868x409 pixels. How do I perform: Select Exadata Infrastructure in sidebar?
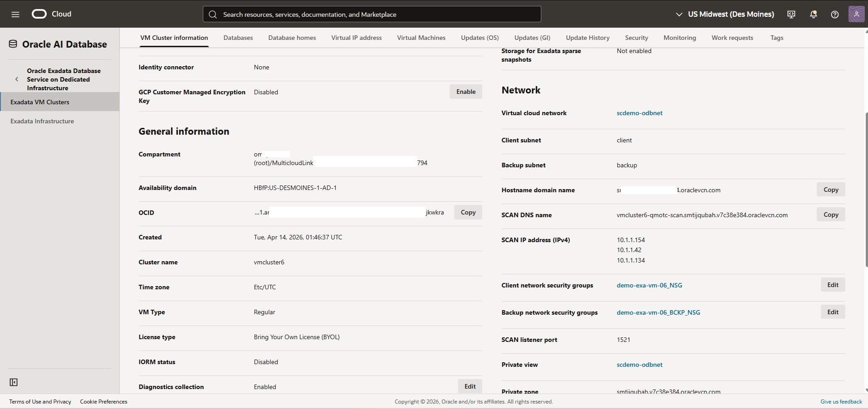coord(60,121)
